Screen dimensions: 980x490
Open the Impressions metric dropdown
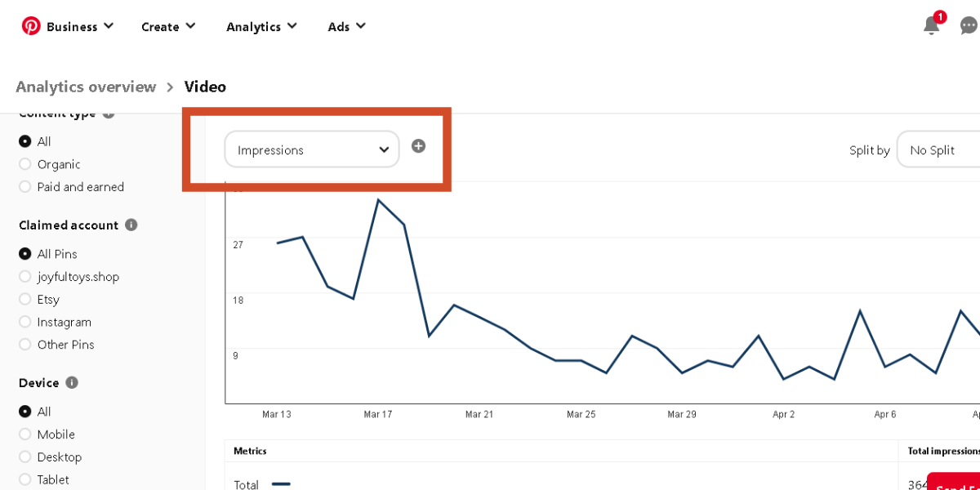[312, 149]
